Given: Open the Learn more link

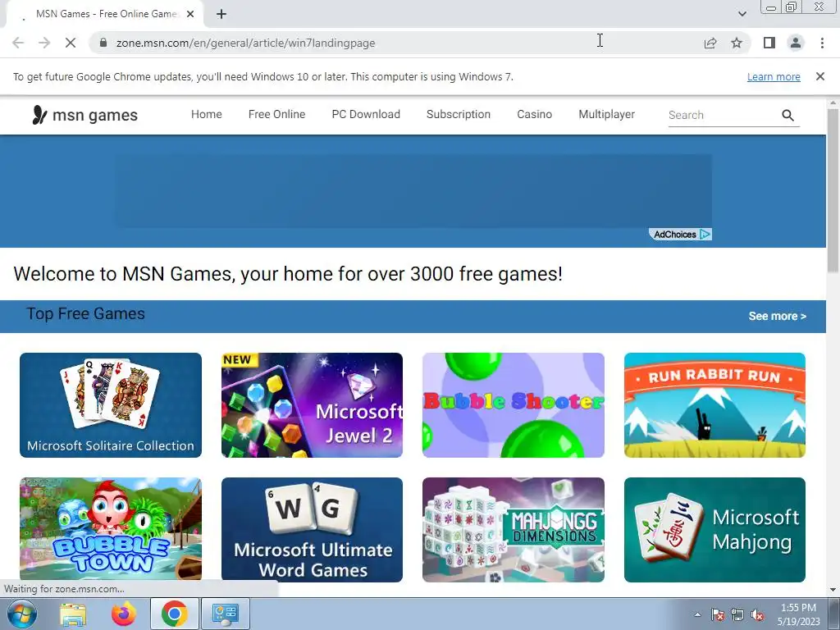Looking at the screenshot, I should (774, 76).
